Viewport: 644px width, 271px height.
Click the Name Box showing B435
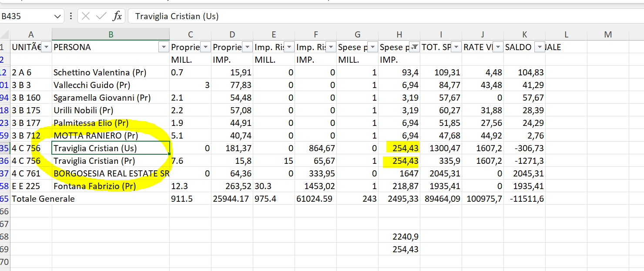coord(26,17)
